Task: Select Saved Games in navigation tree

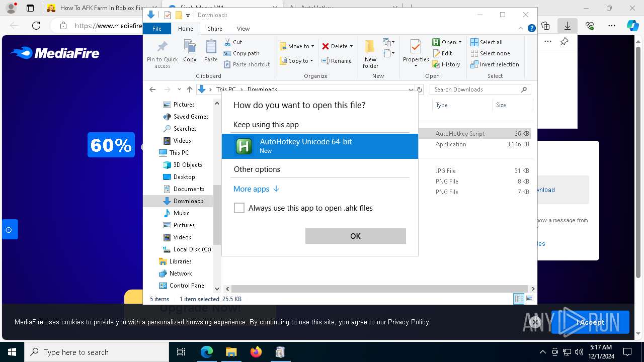Action: [x=186, y=117]
